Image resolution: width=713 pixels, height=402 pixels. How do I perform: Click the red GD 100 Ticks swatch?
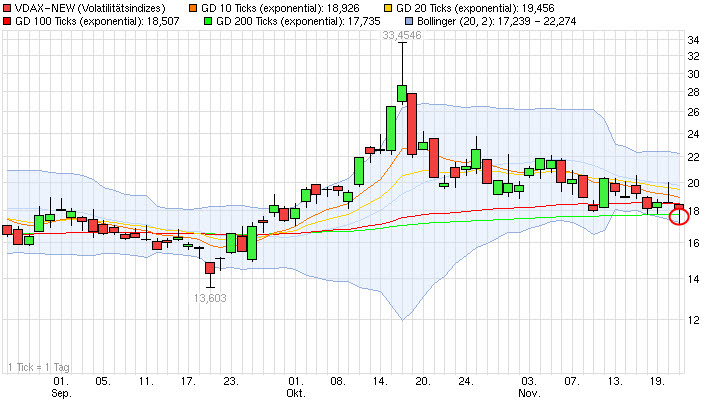pos(7,21)
